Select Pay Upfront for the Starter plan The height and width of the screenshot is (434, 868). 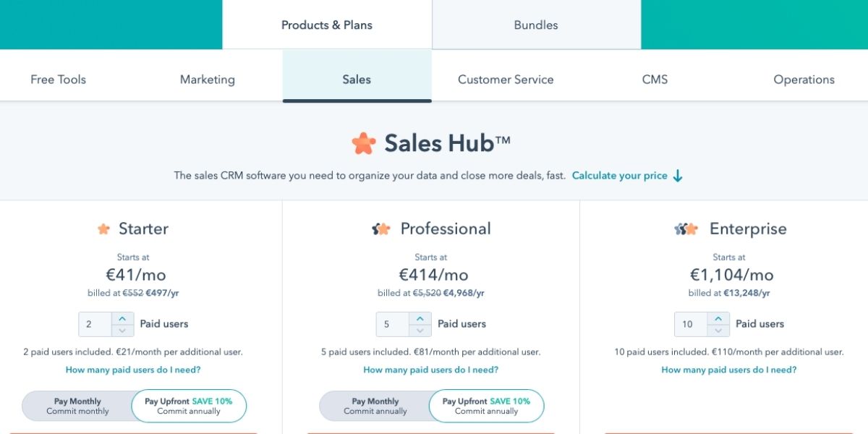point(189,406)
